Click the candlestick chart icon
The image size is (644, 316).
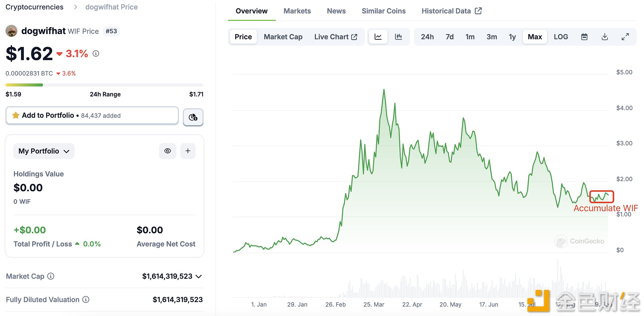pos(398,37)
